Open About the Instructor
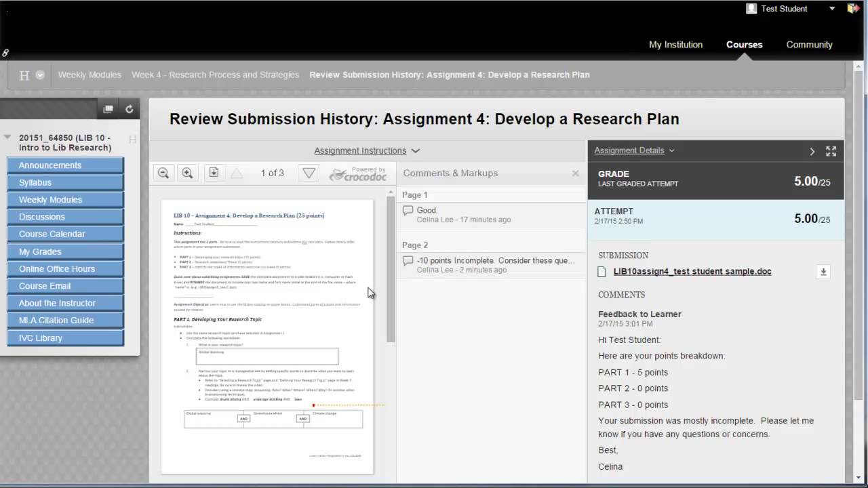The width and height of the screenshot is (868, 488). 65,303
